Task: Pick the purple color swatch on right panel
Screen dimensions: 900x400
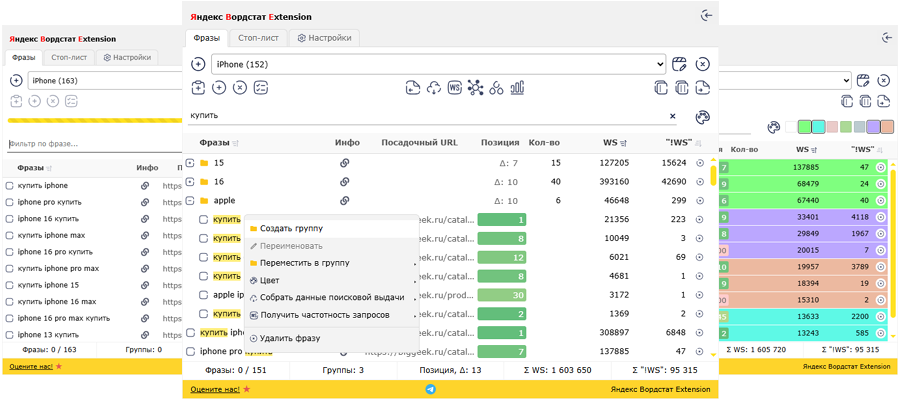Action: pos(873,127)
